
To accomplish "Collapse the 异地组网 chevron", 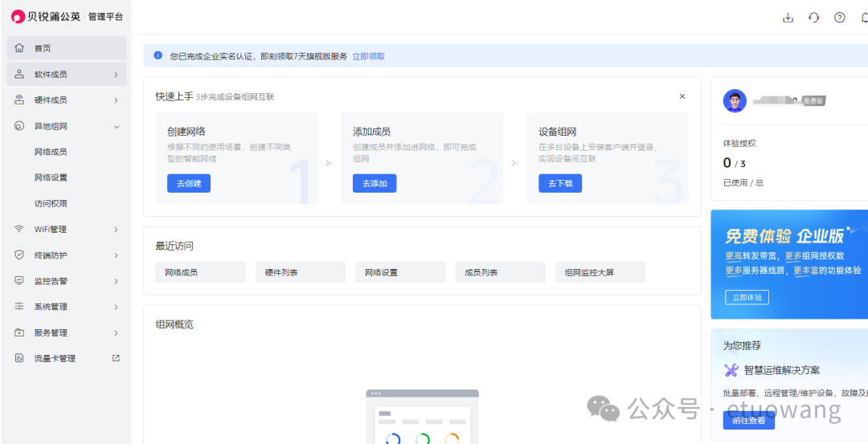I will pos(117,126).
